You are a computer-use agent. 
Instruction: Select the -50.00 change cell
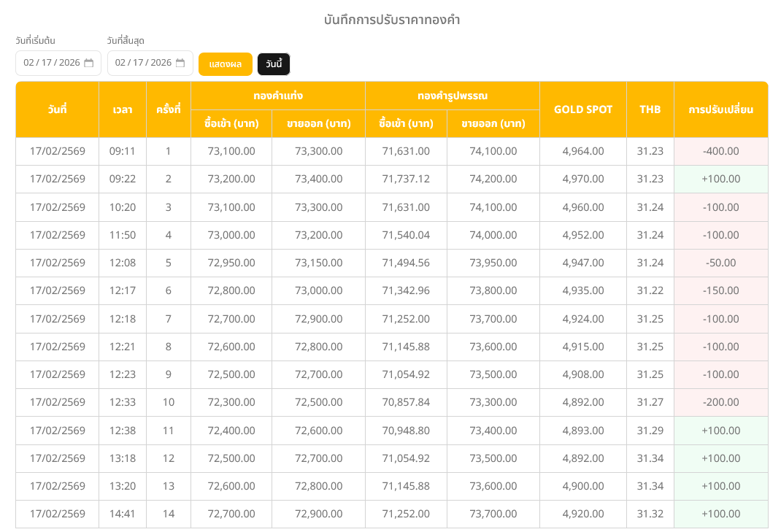pyautogui.click(x=720, y=263)
